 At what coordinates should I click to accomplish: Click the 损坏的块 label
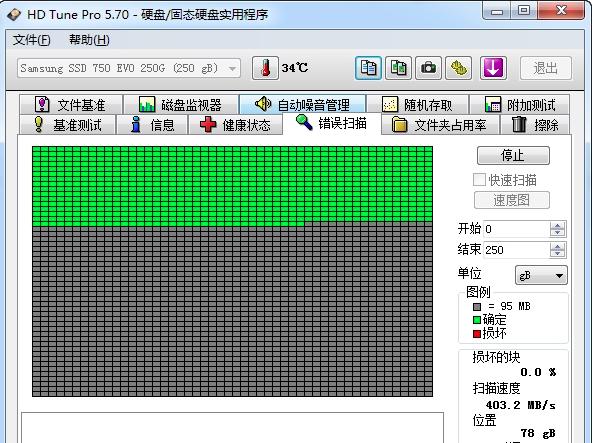coord(496,357)
